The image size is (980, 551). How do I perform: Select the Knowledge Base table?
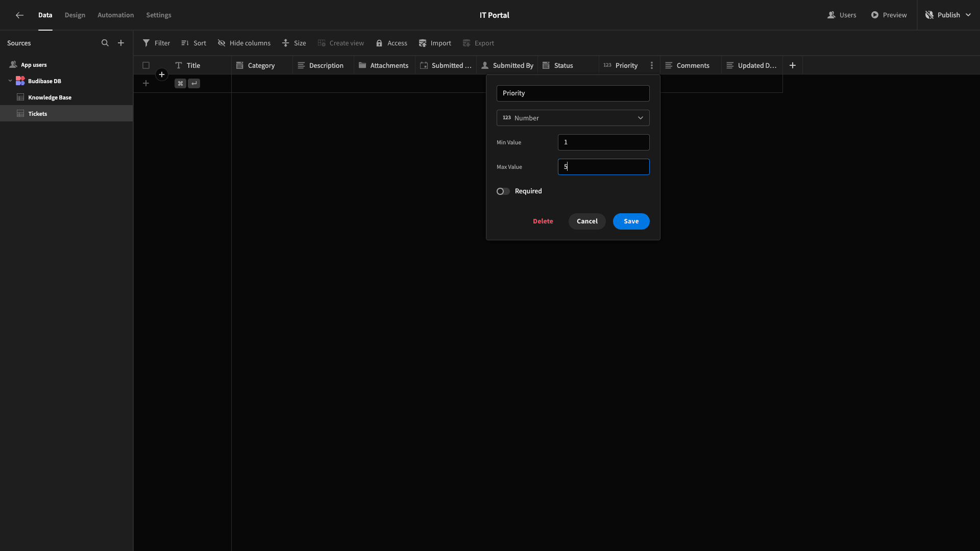66,97
